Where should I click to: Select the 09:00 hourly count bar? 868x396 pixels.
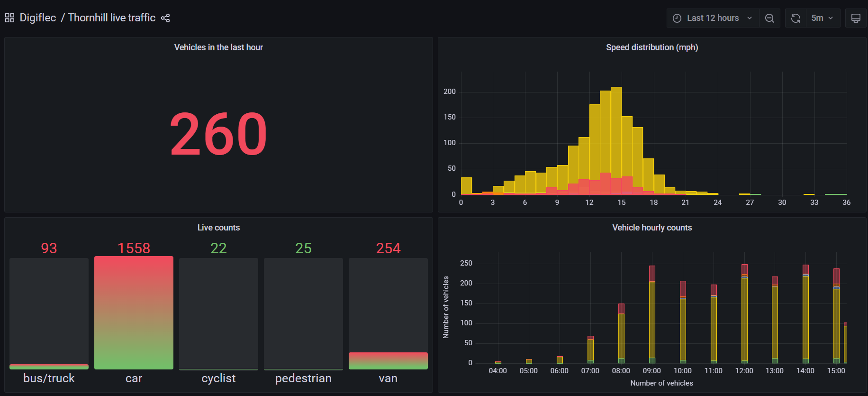click(x=652, y=314)
